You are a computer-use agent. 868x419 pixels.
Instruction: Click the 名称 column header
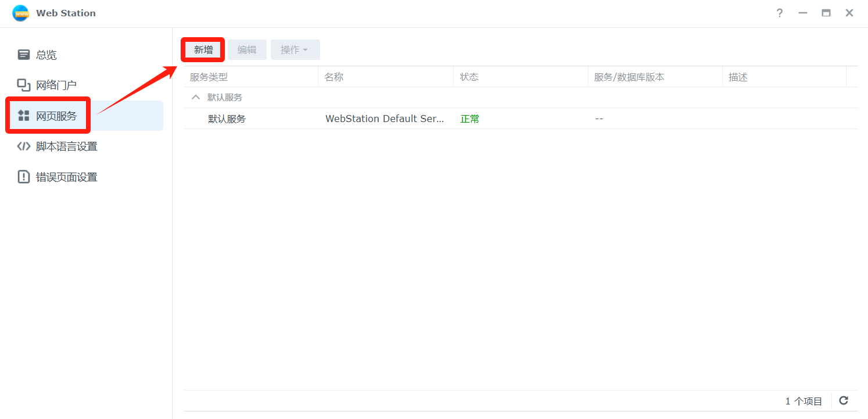[334, 77]
